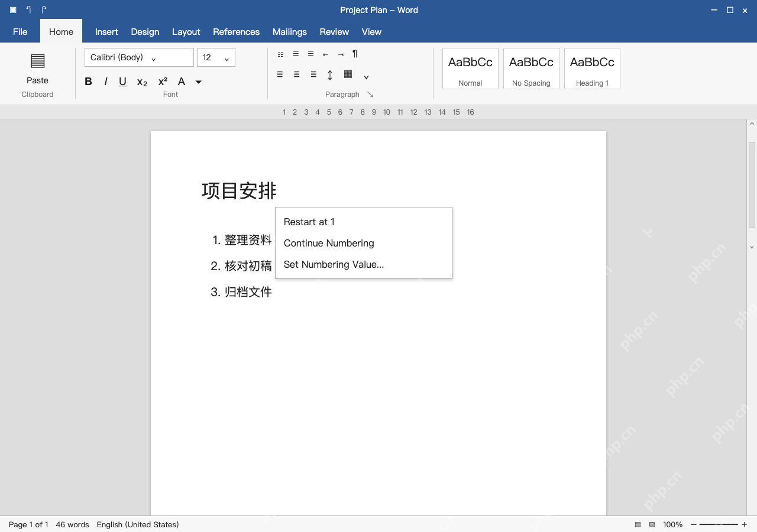This screenshot has height=532, width=757.
Task: Center the paragraph text
Action: pos(296,74)
